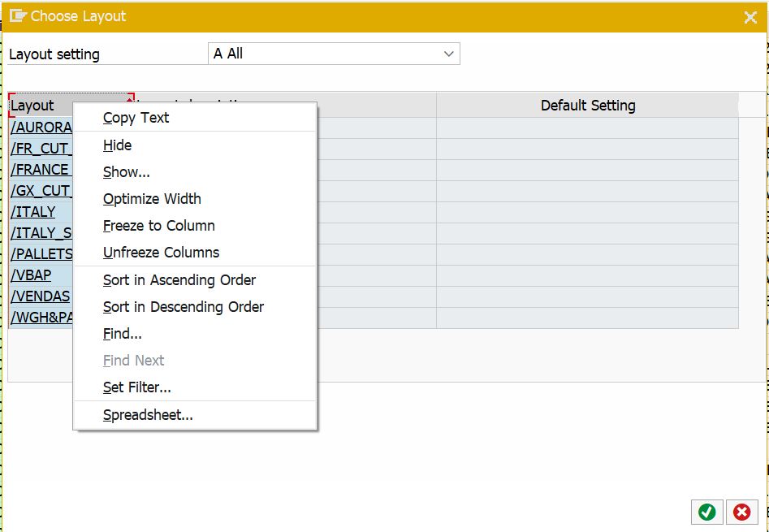Open Set Filter... from the menu
769x532 pixels.
136,387
